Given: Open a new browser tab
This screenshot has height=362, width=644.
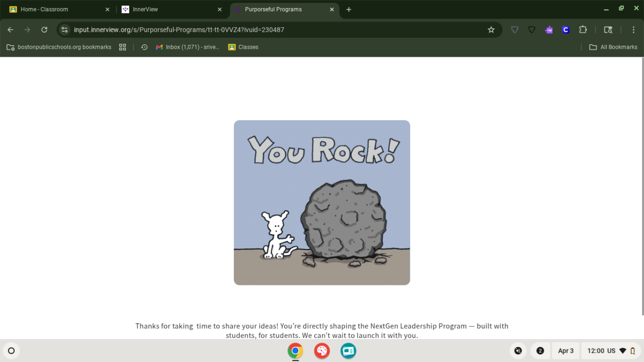Looking at the screenshot, I should coord(349,10).
